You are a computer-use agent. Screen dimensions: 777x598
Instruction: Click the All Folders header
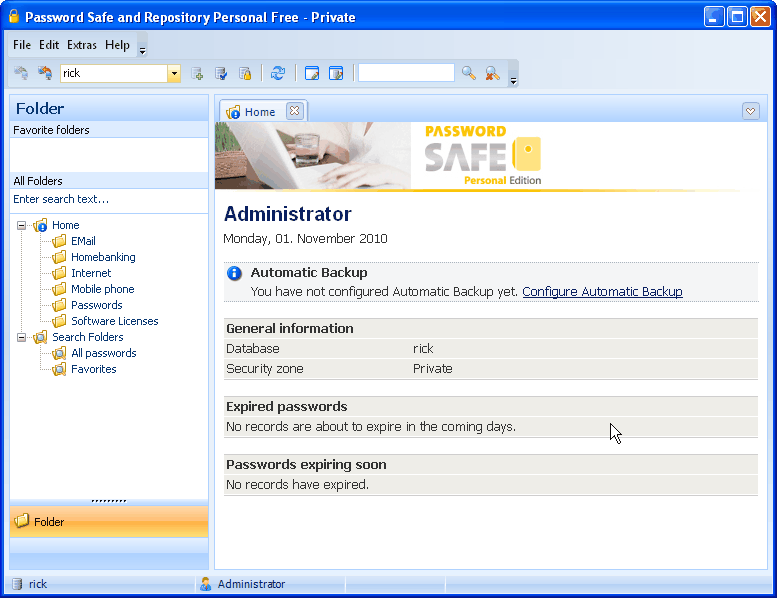(x=109, y=181)
